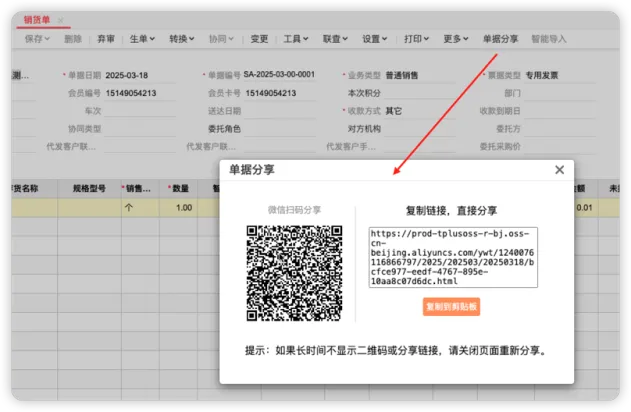Close the 单据分享 dialog
The image size is (631, 412).
click(559, 170)
